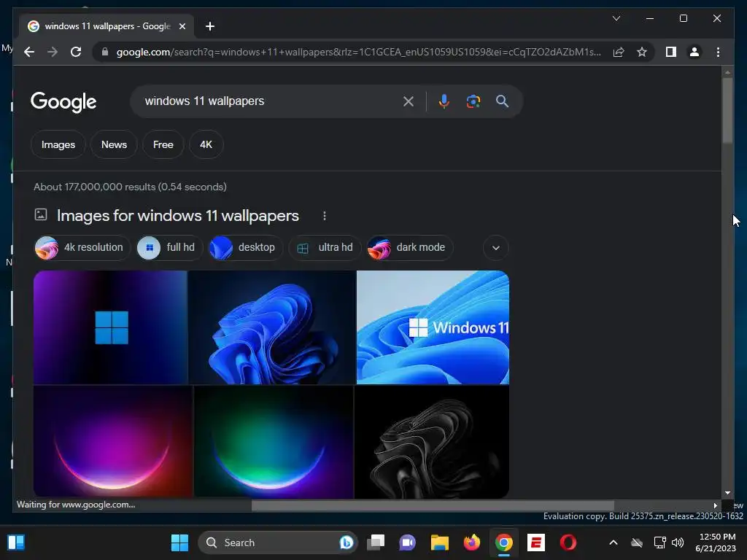Open the ESPN app on taskbar
Viewport: 747px width, 560px height.
(x=536, y=542)
